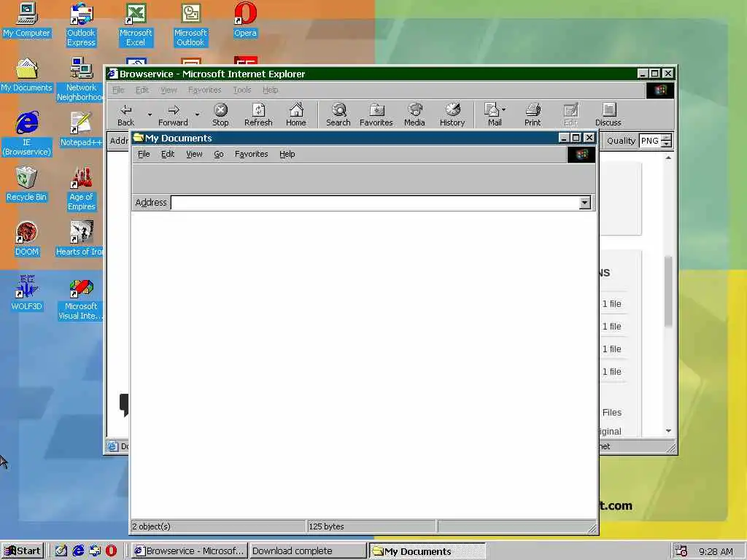Open Tools menu in Internet Explorer
747x560 pixels.
[242, 90]
